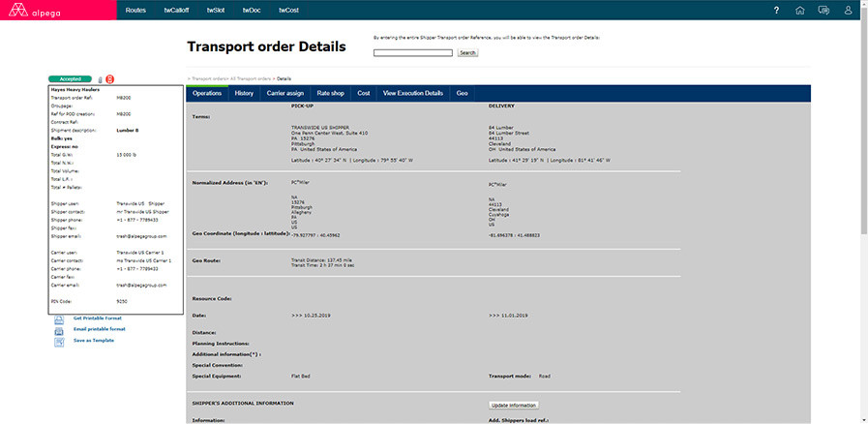Go to home via house icon
Image resolution: width=868 pixels, height=424 pixels.
(799, 11)
